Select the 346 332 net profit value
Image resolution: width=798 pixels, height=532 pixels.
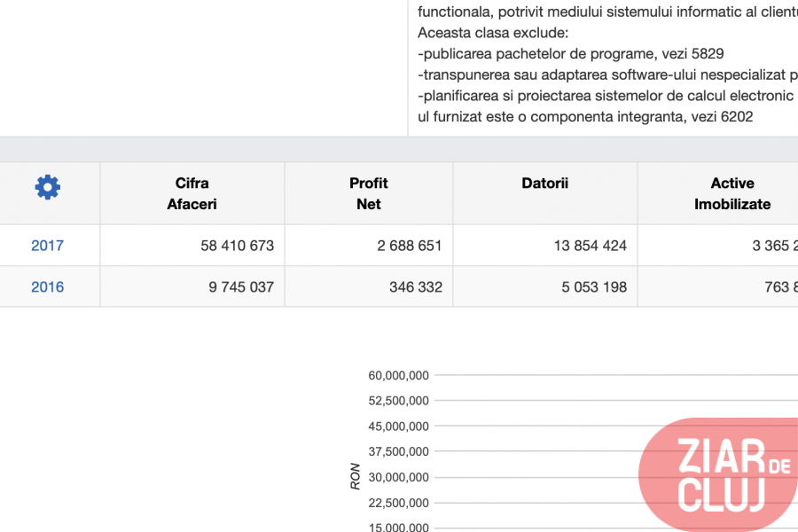point(416,287)
